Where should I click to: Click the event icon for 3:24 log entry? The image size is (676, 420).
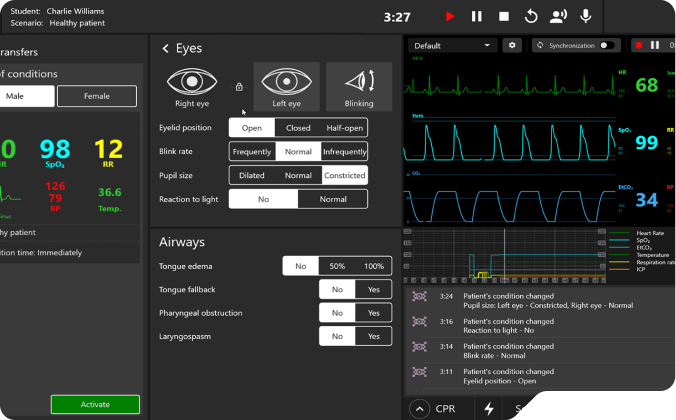point(419,296)
